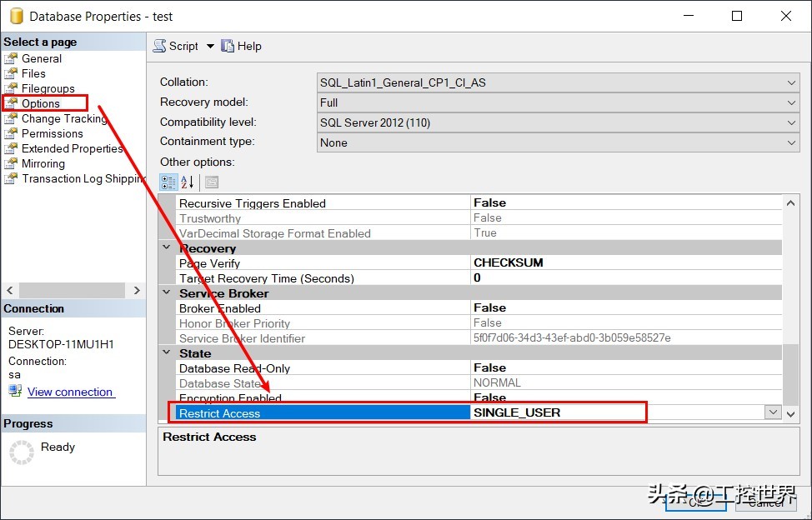The height and width of the screenshot is (520, 812).
Task: Click the View connection link
Action: click(x=69, y=392)
